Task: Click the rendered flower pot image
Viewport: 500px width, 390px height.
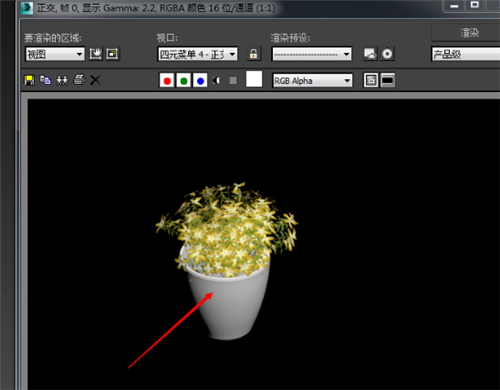Action: point(227,261)
